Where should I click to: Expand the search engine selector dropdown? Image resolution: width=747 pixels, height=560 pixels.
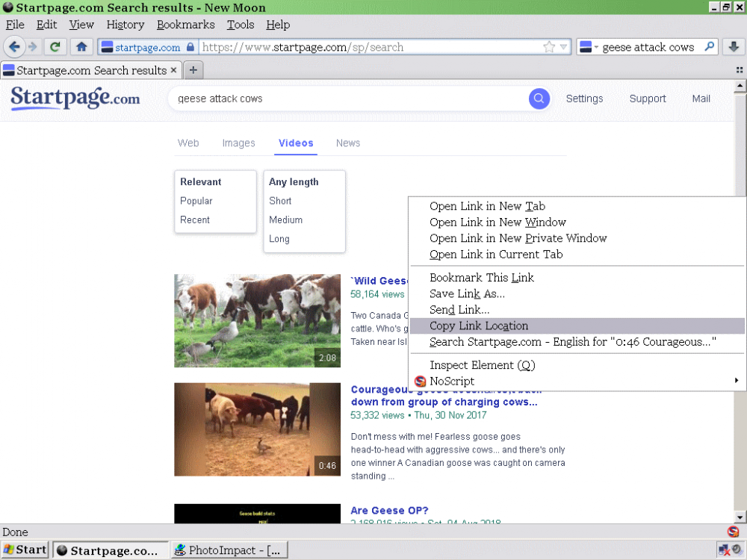tap(589, 47)
